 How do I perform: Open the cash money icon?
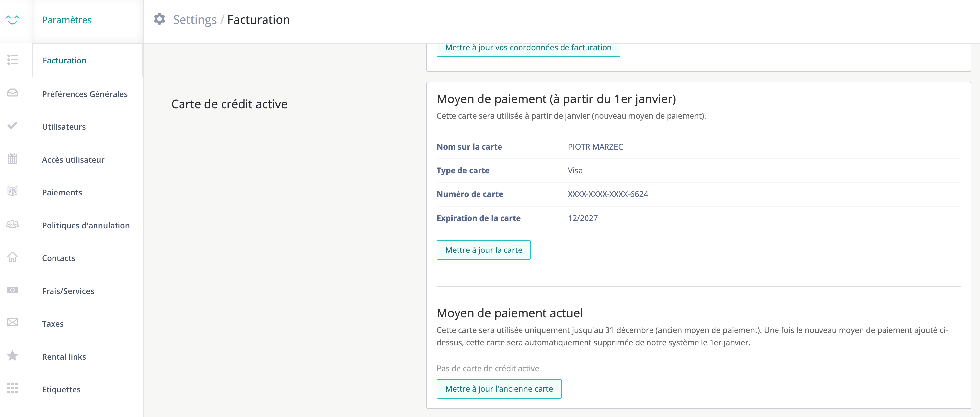12,290
